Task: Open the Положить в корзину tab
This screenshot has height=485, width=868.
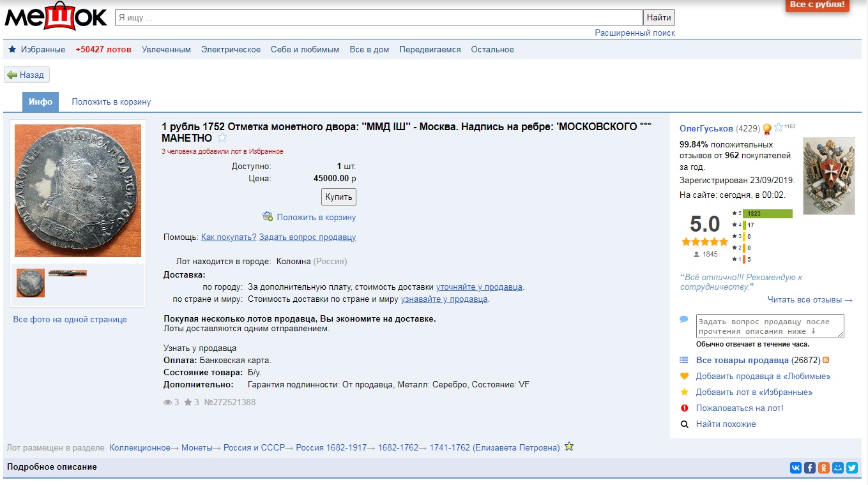Action: click(x=111, y=102)
